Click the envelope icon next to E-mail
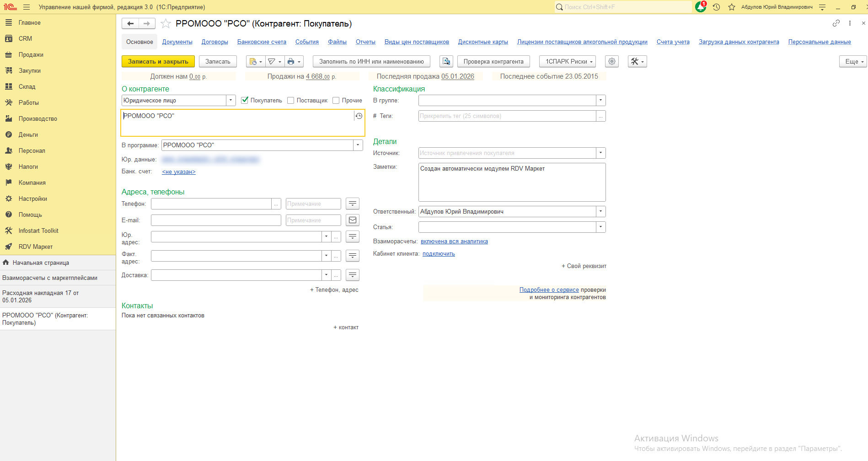868x461 pixels. (353, 220)
